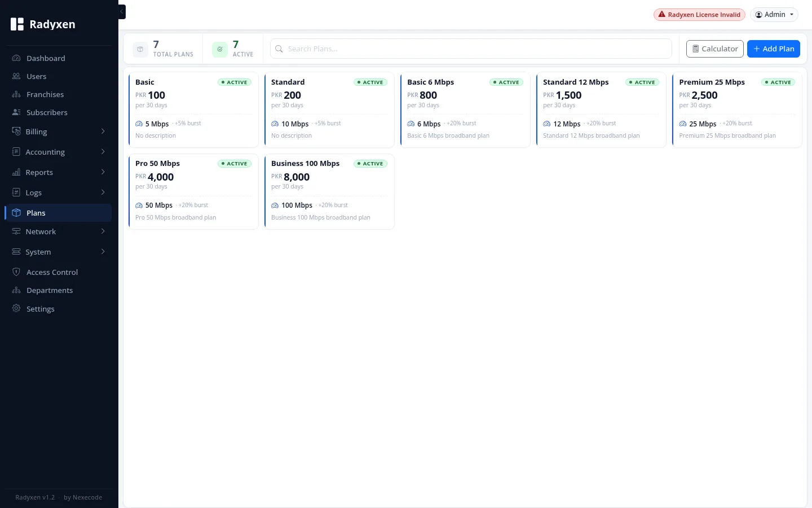Click the Billing sidebar icon
Viewport: 812px width, 508px height.
coord(16,132)
